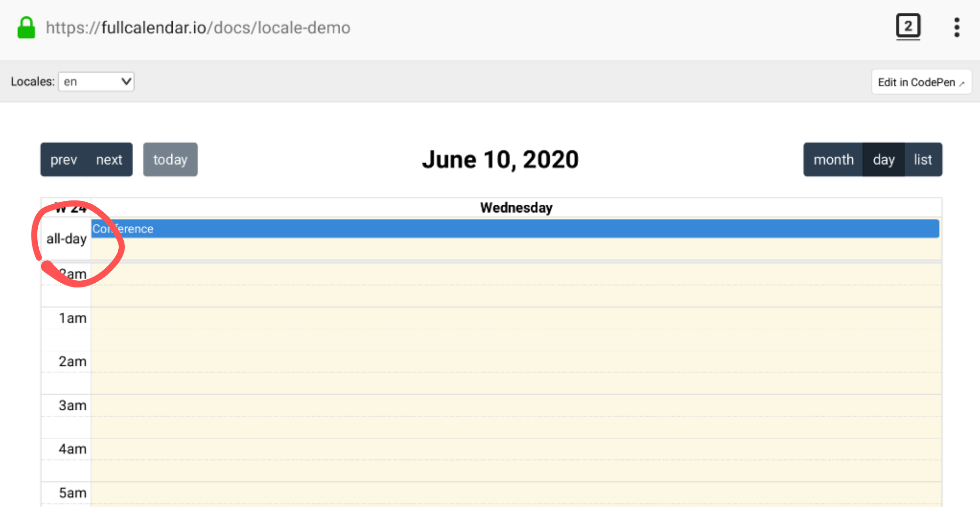Click the Locales dropdown chevron arrow
Screen dimensions: 980x507
(x=125, y=81)
